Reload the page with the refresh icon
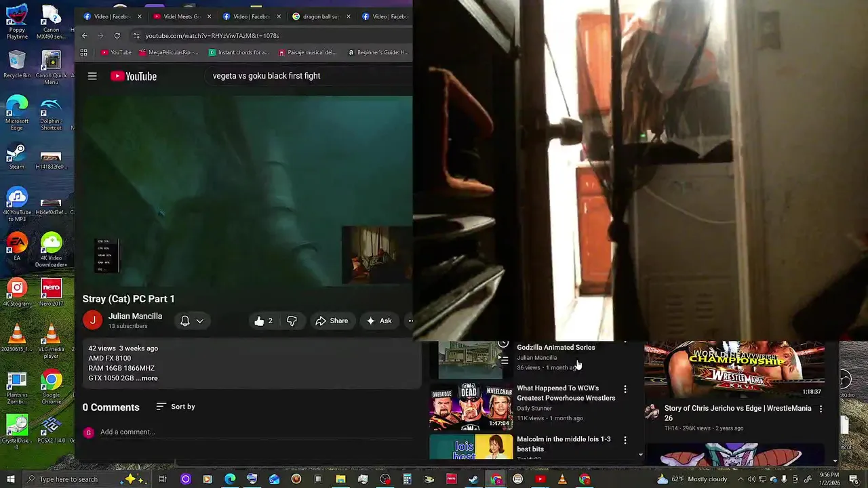 point(117,35)
